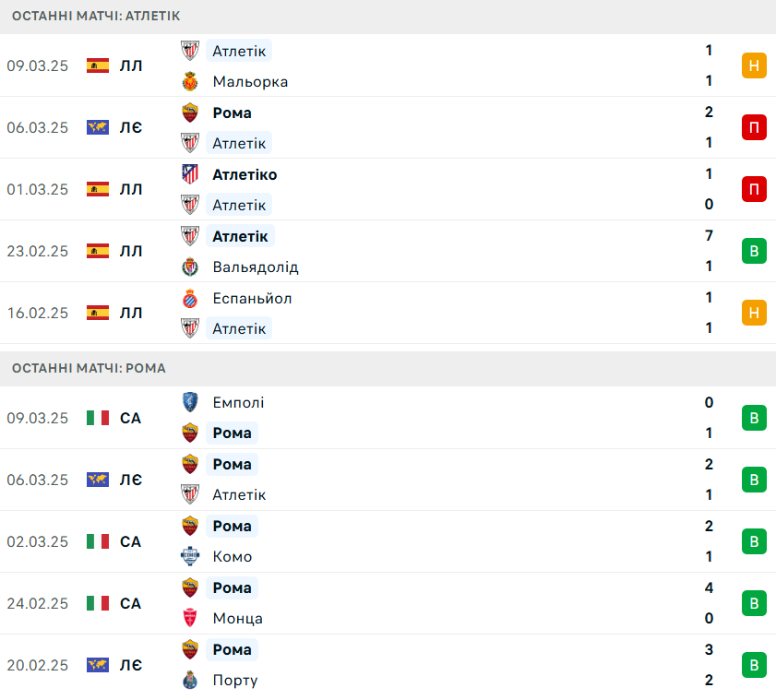Click the Como club crest
The height and width of the screenshot is (700, 776).
tap(190, 556)
